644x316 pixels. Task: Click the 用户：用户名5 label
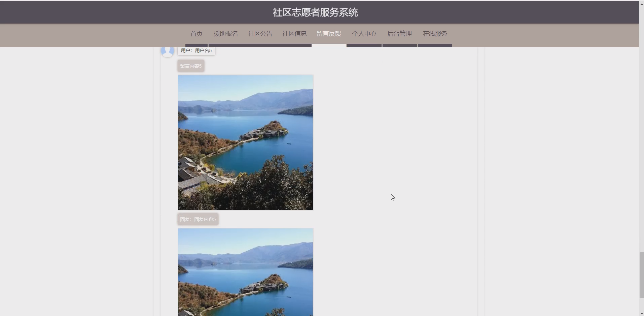pyautogui.click(x=196, y=51)
